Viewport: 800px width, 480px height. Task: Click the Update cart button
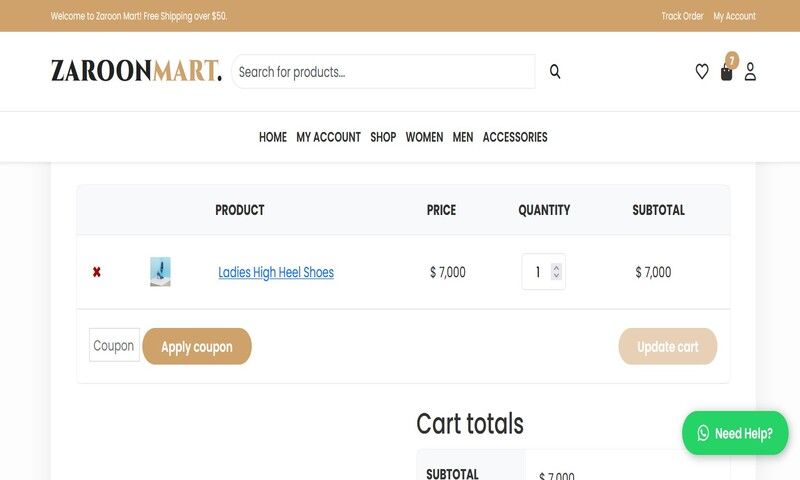[667, 346]
